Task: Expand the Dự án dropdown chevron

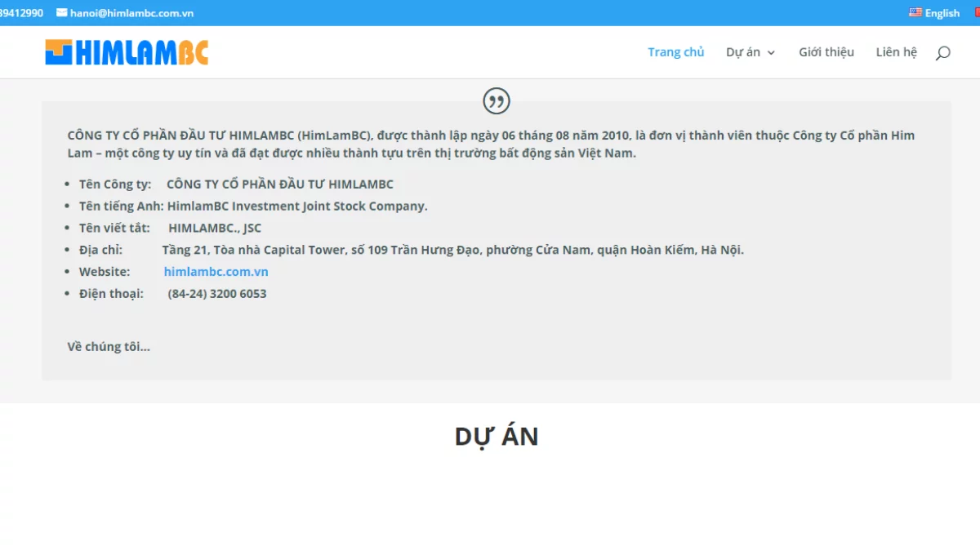Action: point(771,53)
